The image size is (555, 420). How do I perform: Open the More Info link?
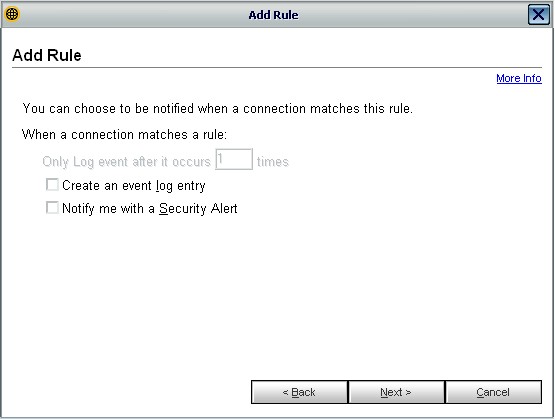tap(519, 78)
